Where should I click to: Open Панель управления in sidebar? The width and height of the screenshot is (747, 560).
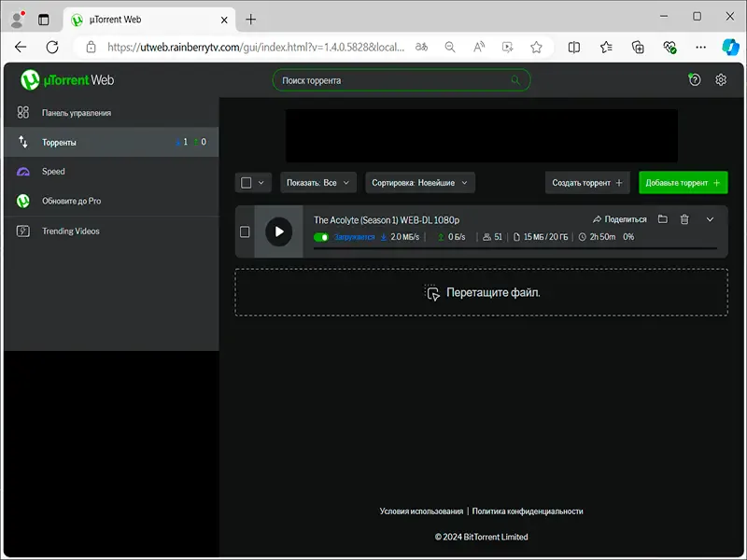point(111,113)
